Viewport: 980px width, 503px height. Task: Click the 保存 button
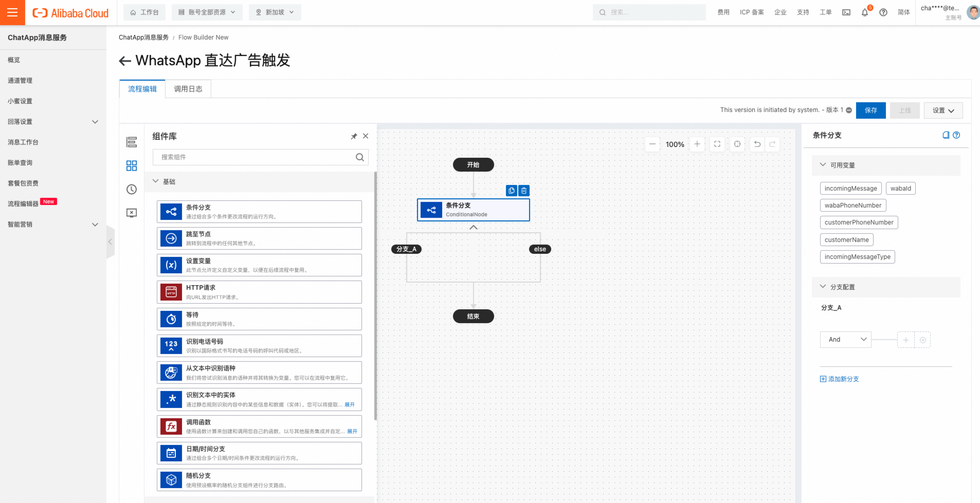(x=871, y=110)
